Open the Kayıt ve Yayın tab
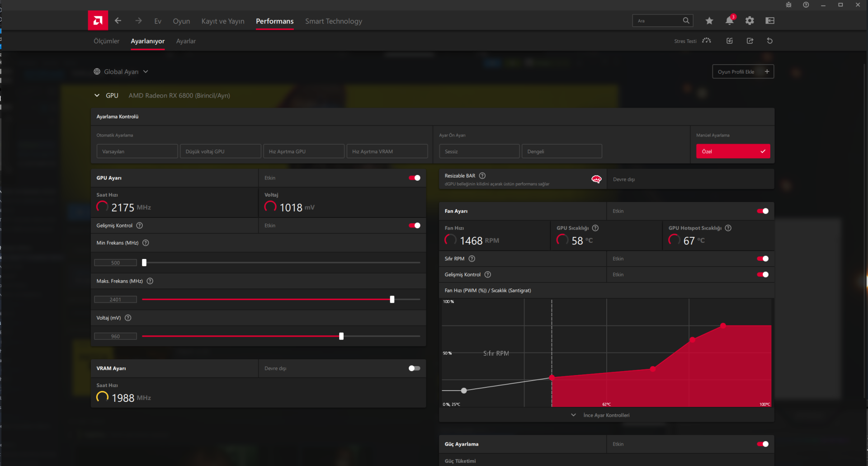Screen dimensions: 868x466 [223, 21]
